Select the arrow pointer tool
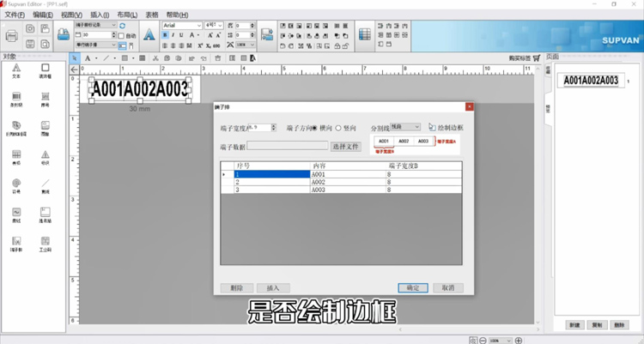The height and width of the screenshot is (344, 644). (75, 57)
